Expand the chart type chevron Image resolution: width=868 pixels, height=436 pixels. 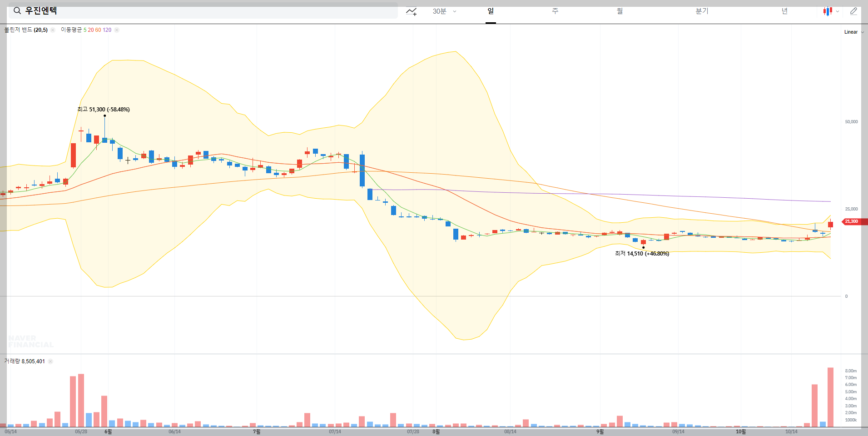click(838, 11)
